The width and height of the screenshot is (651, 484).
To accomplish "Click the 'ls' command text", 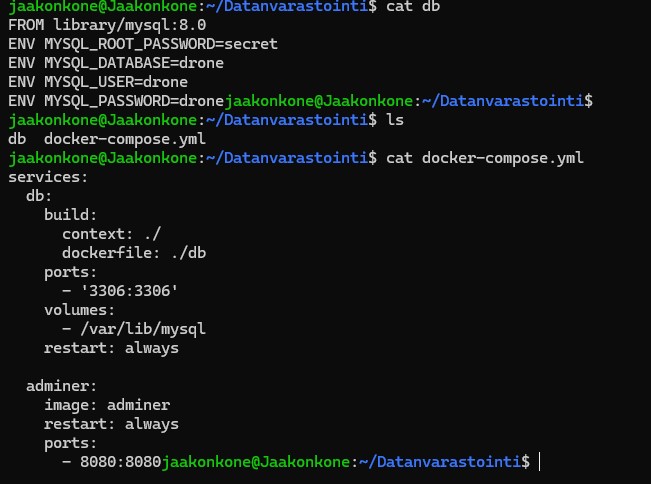I will point(395,120).
